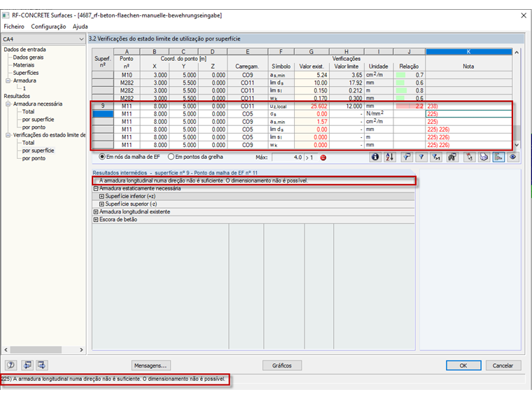
Task: Click the value 25.602 in Valor exist. column
Action: pos(311,106)
